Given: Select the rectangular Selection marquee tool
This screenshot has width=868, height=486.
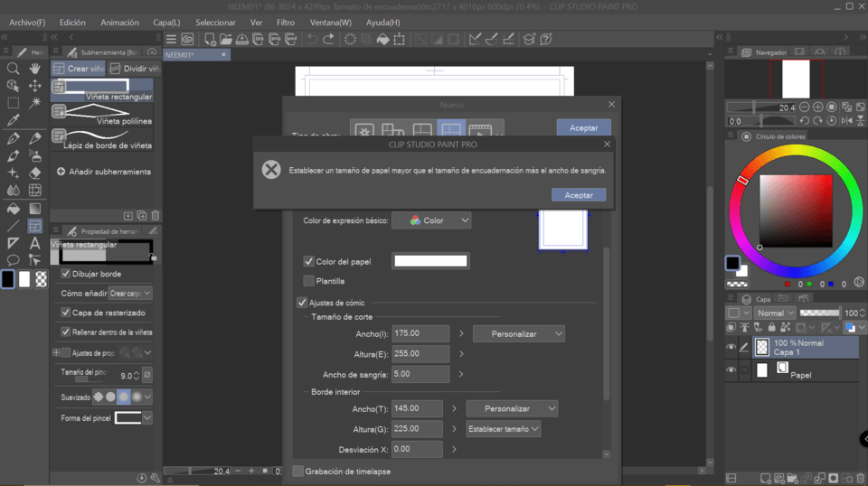Looking at the screenshot, I should (x=13, y=103).
